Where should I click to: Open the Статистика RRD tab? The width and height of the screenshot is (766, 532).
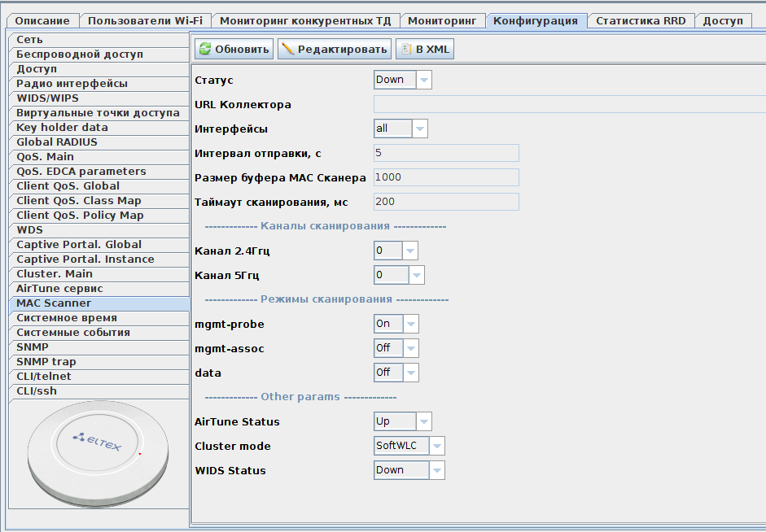(641, 21)
